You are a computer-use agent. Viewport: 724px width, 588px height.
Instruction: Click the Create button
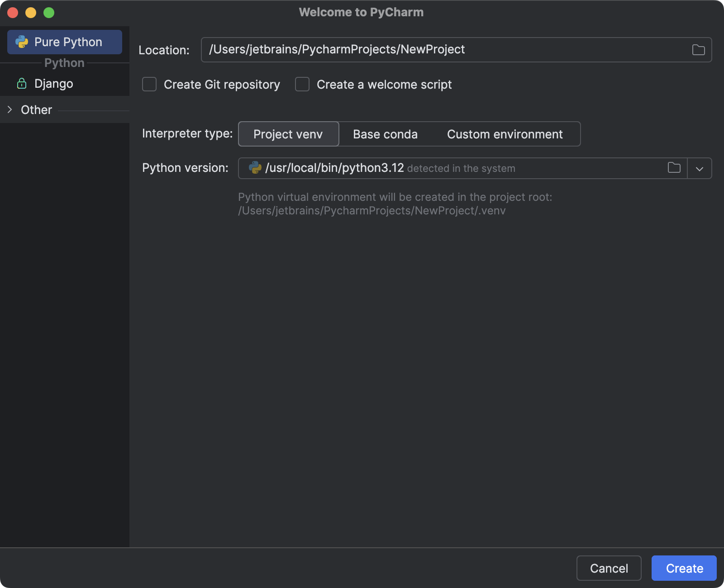(683, 568)
